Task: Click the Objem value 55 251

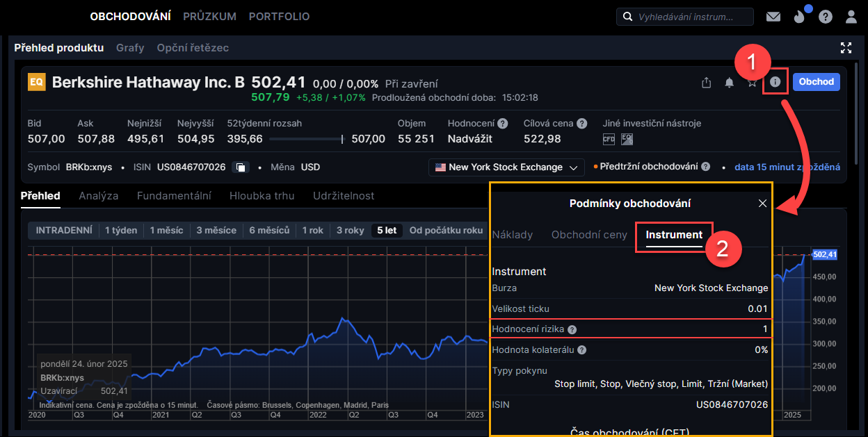Action: click(x=416, y=139)
